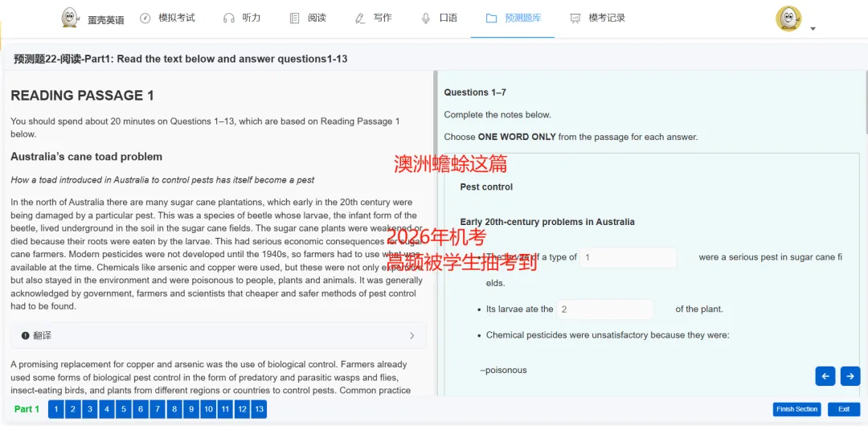Click the 蛋壳英语 egg logo
Viewport: 868px width, 426px height.
coord(71,18)
